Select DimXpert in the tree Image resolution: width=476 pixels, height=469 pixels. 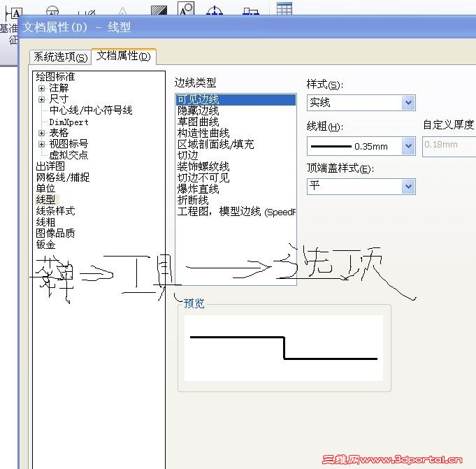point(69,122)
